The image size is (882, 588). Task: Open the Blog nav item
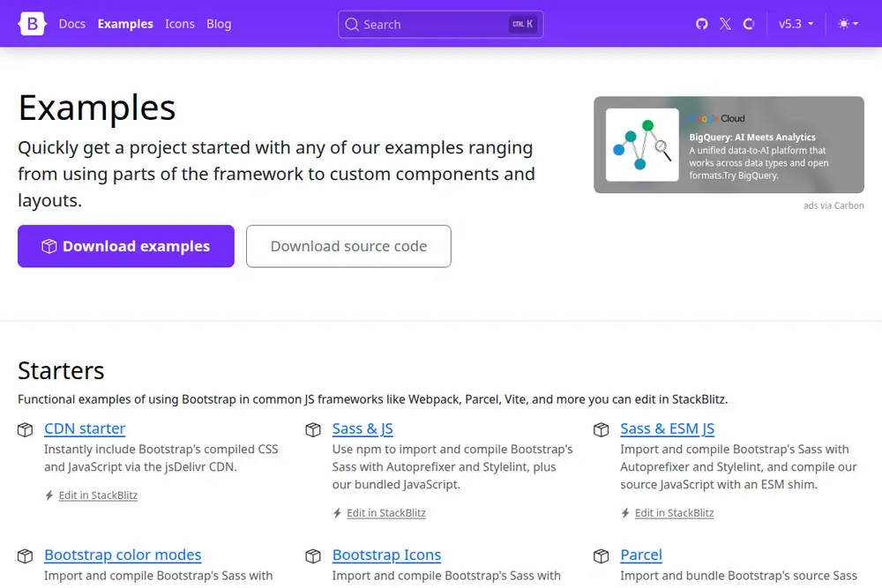pos(219,24)
